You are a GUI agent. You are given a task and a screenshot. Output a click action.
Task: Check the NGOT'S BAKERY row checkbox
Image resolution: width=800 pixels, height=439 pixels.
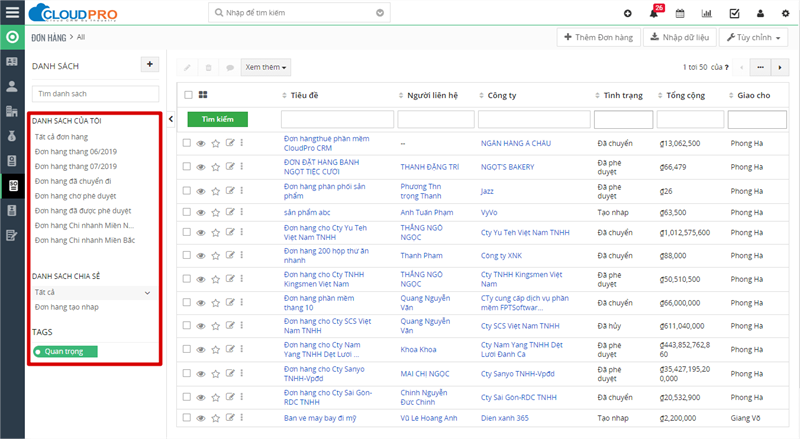tap(187, 166)
